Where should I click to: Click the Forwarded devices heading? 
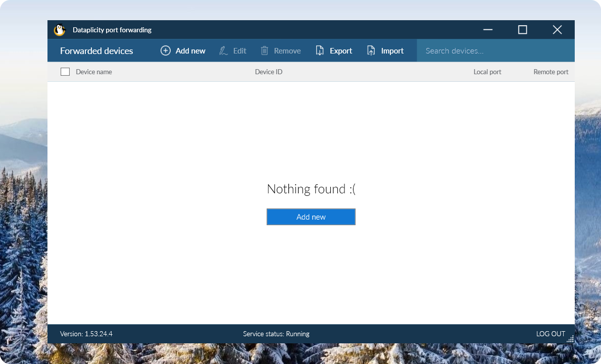96,50
